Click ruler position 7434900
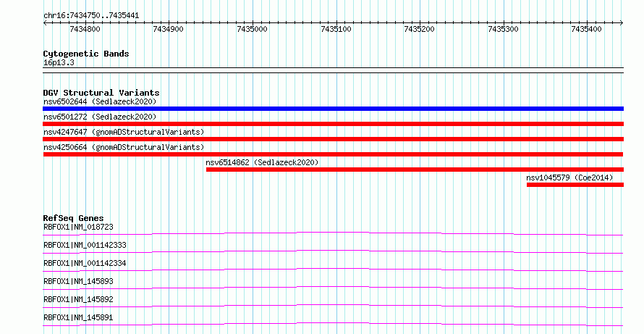 pos(169,29)
